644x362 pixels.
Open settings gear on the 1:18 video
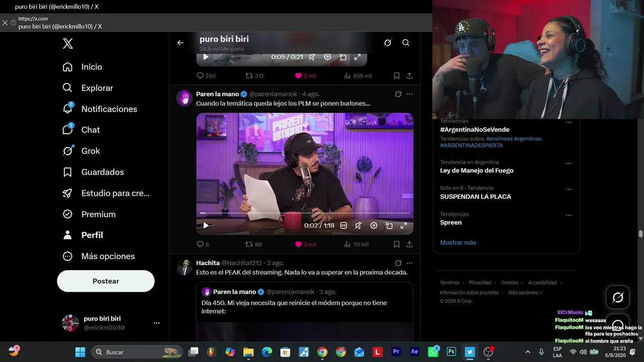[374, 226]
